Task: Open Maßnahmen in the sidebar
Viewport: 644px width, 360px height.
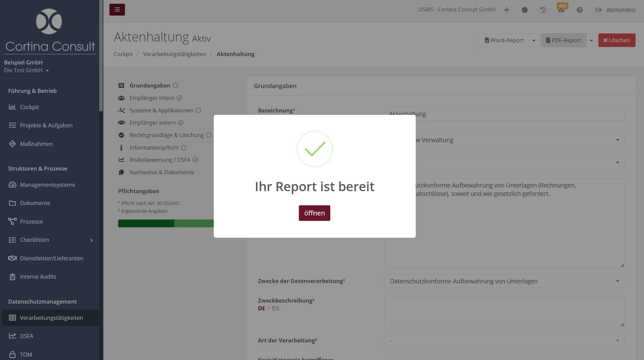Action: (36, 144)
